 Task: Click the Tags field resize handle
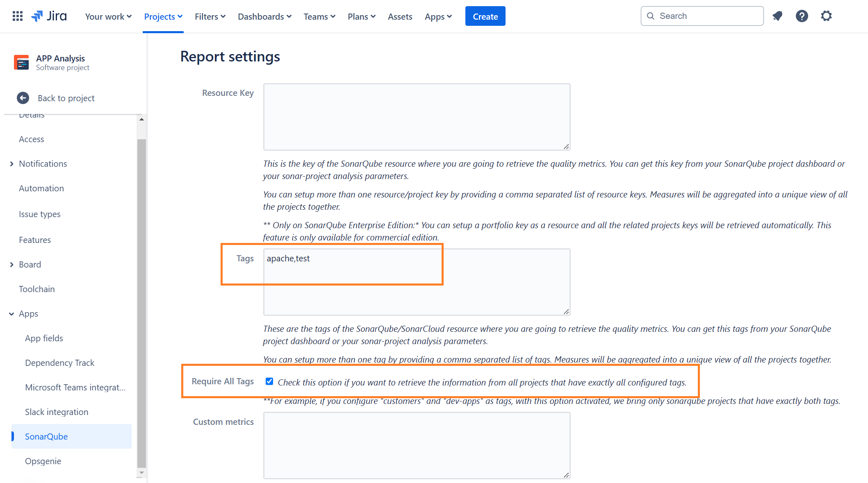[566, 311]
